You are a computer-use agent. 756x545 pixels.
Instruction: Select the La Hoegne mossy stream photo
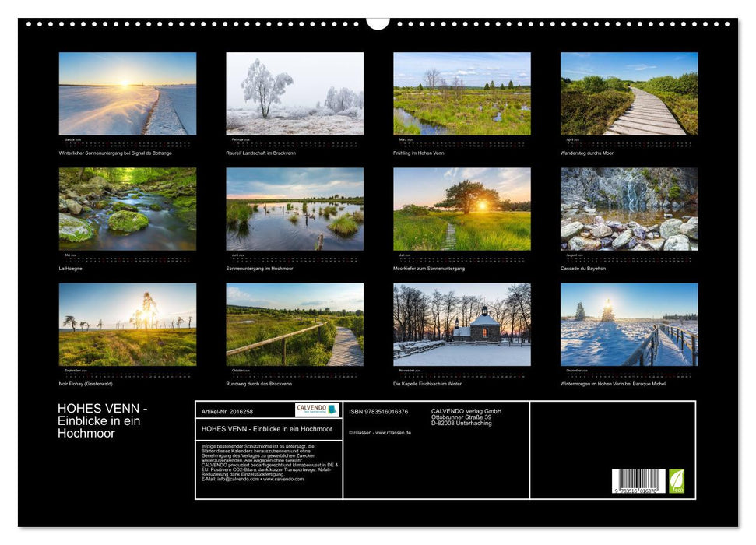[128, 209]
